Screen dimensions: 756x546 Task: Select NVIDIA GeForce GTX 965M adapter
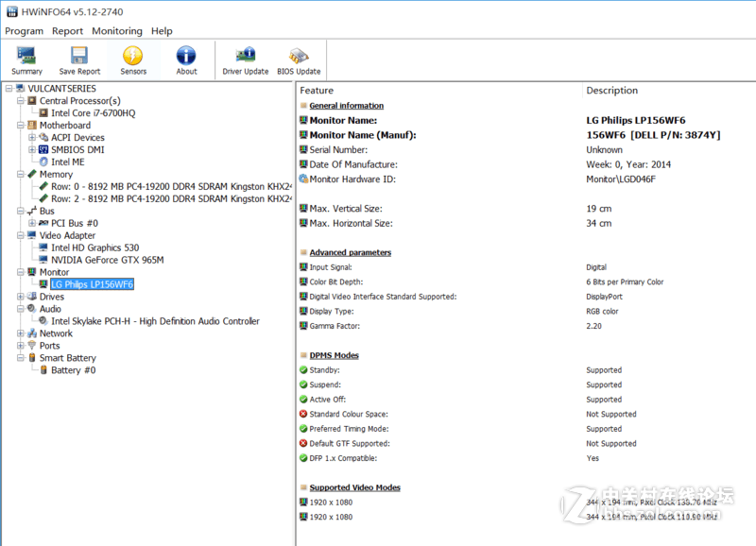107,260
